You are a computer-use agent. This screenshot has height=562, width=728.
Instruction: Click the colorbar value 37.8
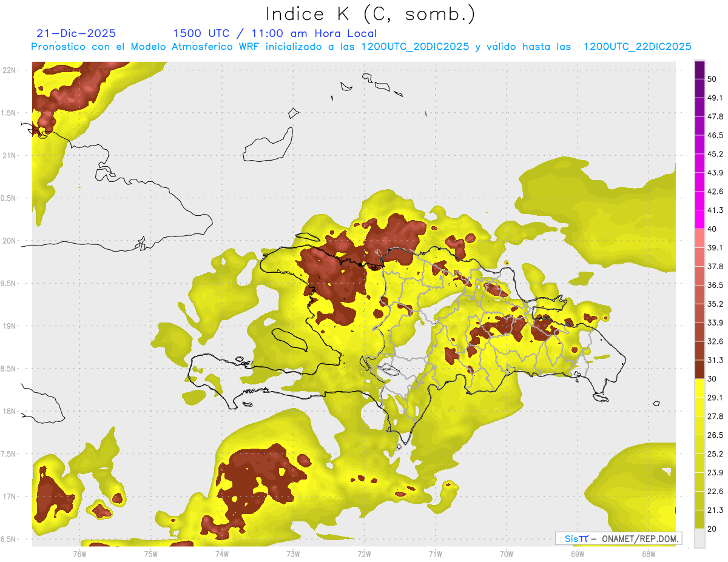(x=715, y=266)
